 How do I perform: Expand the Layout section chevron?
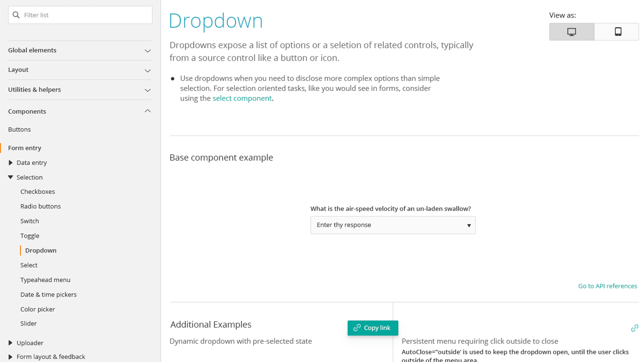pos(148,71)
